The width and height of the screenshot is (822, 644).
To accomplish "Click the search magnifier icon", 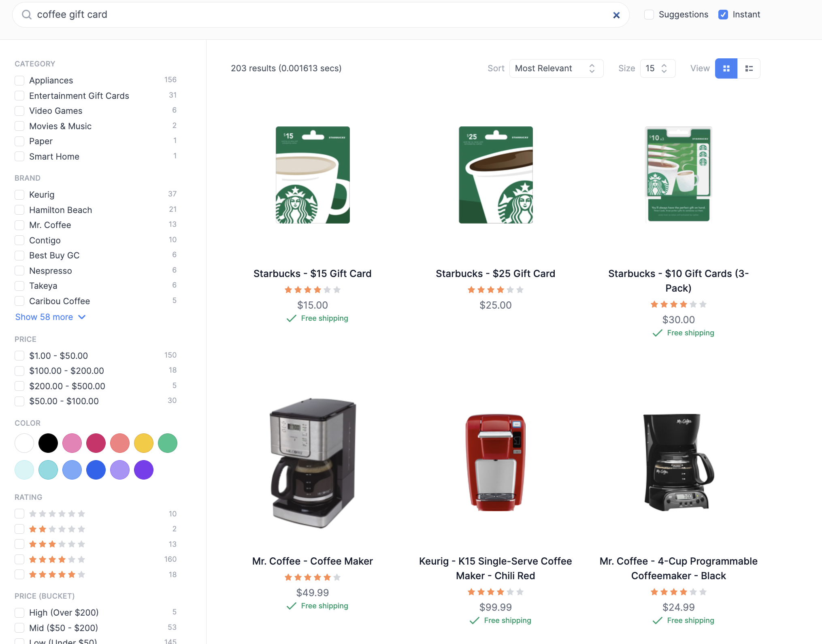I will click(27, 15).
